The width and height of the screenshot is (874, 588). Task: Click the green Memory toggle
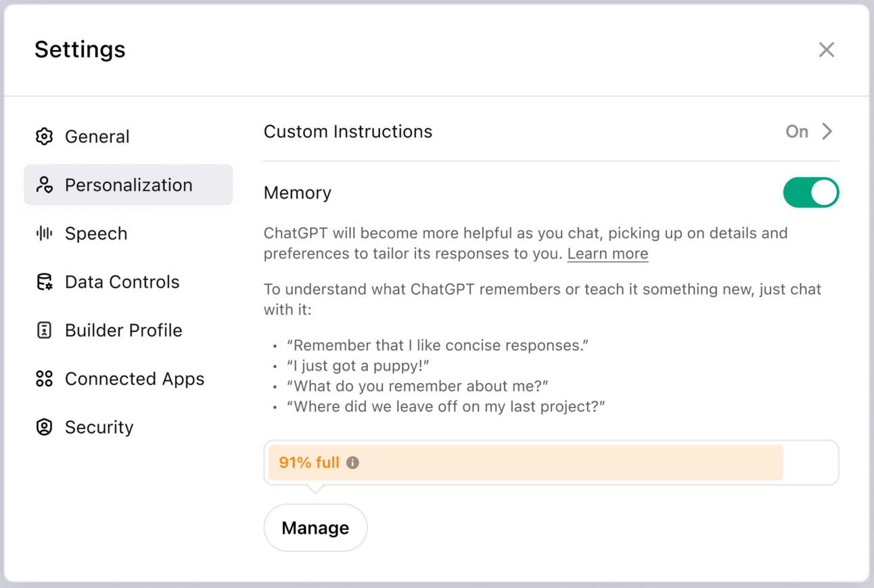pyautogui.click(x=810, y=192)
